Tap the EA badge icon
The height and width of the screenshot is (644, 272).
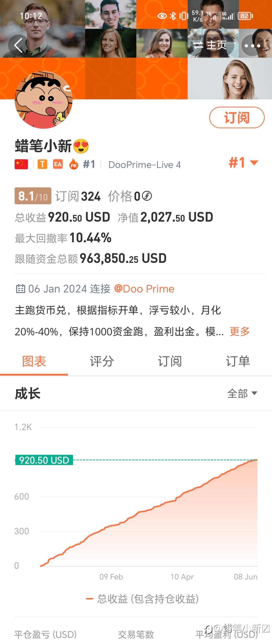tap(58, 164)
